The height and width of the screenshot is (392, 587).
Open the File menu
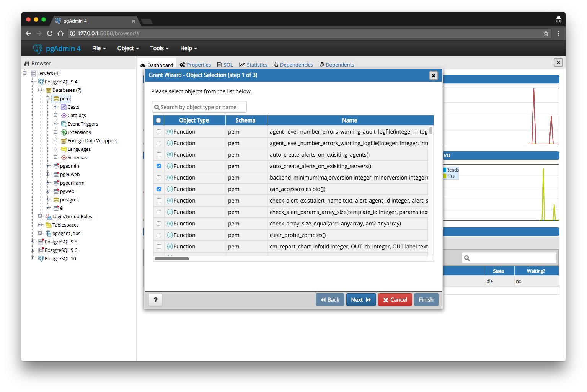click(99, 48)
